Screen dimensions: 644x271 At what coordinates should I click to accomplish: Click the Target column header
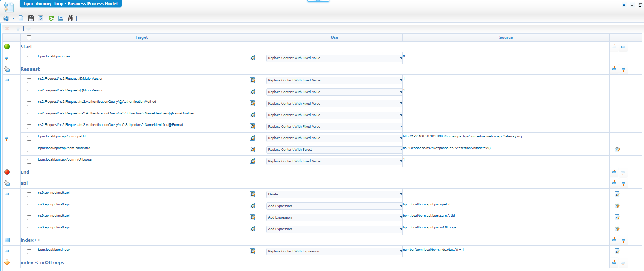point(141,37)
